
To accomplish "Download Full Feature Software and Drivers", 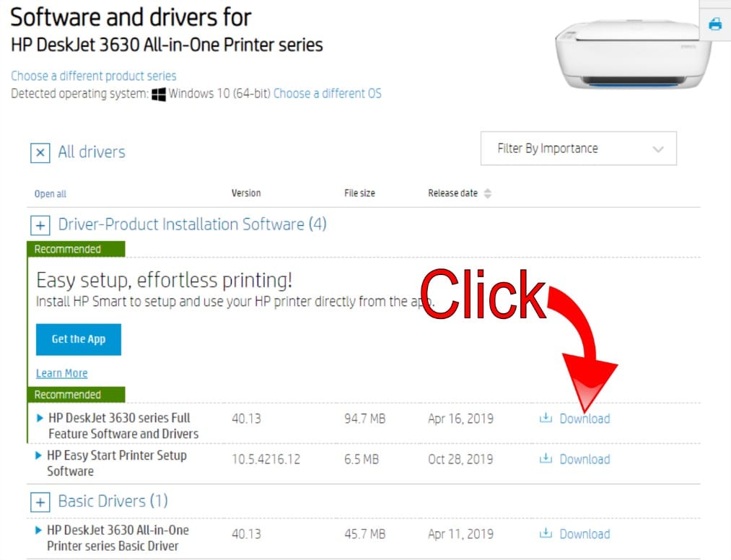I will [585, 419].
